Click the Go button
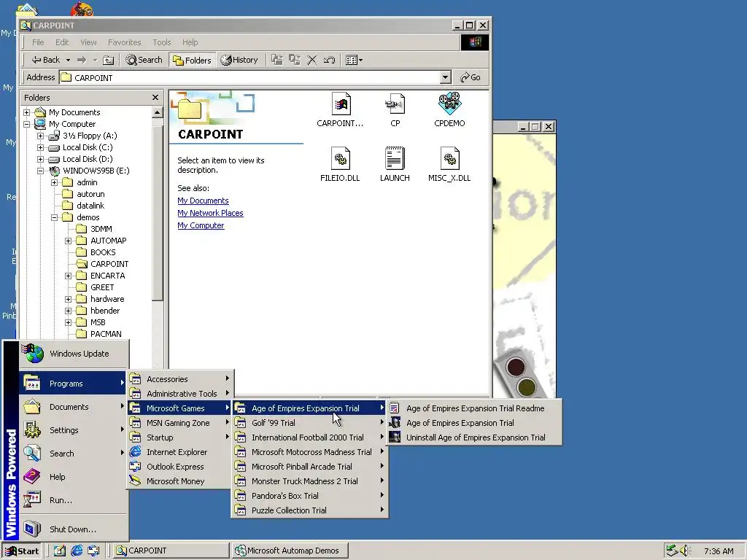This screenshot has height=560, width=747. pos(471,77)
